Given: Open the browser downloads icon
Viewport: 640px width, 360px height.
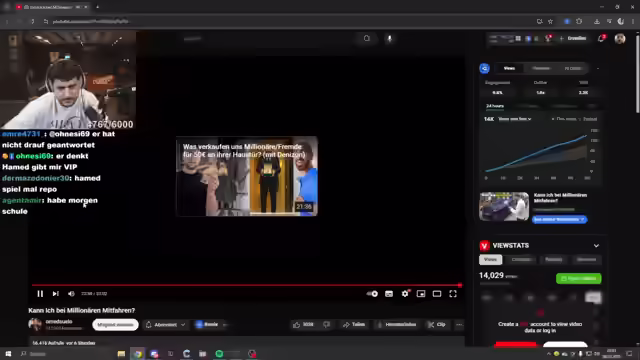Looking at the screenshot, I should click(597, 21).
